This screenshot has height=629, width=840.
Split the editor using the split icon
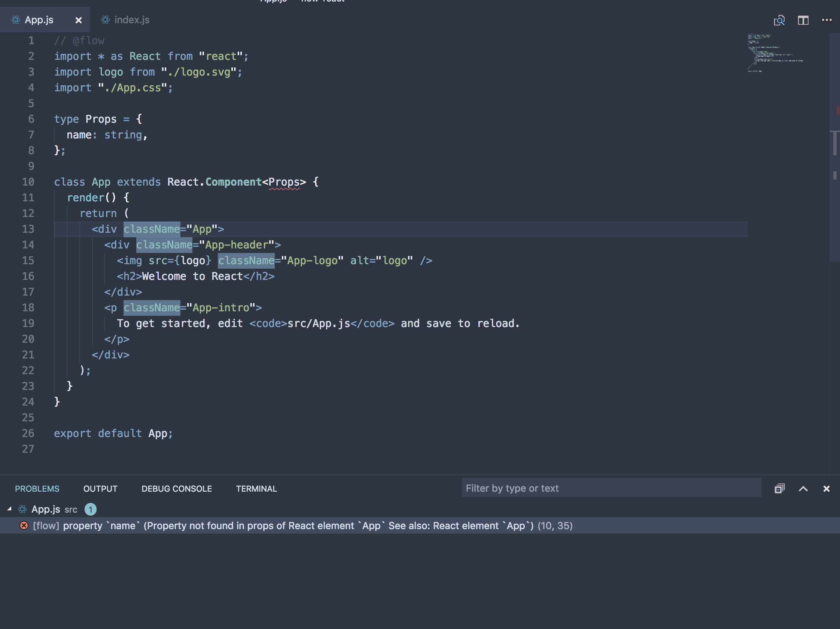tap(803, 20)
